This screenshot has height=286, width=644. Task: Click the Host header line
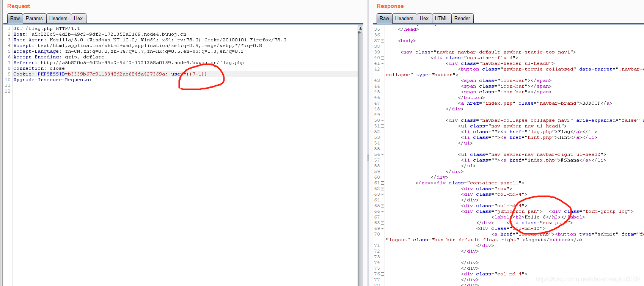(100, 34)
